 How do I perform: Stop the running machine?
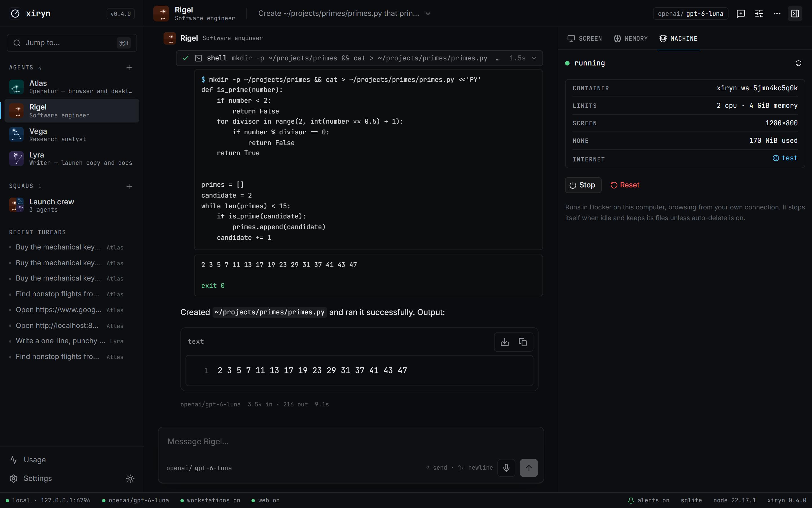(583, 185)
